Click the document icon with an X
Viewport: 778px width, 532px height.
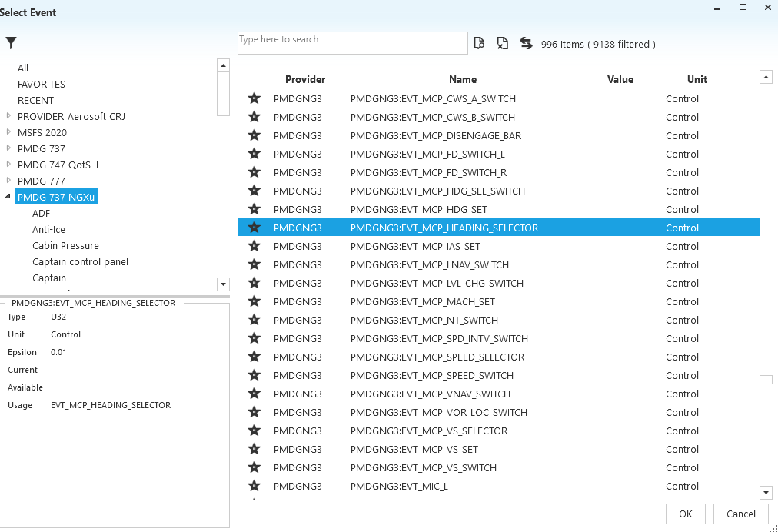click(x=502, y=43)
